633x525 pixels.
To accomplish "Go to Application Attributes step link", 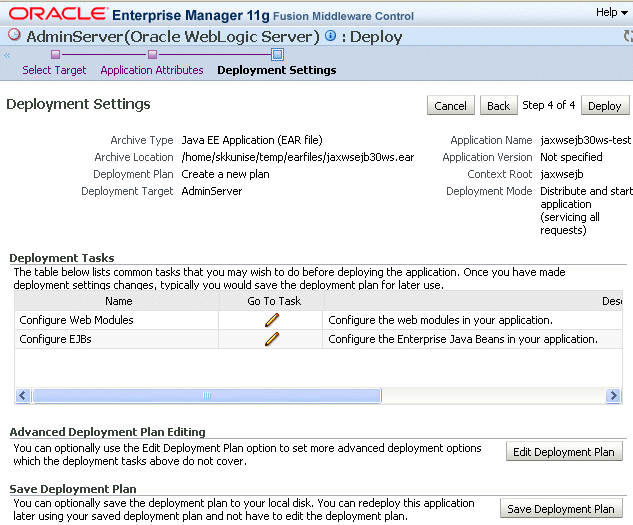I will click(x=152, y=70).
